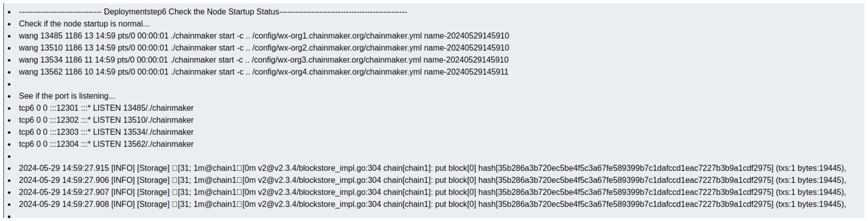Viewport: 868px width, 221px height.
Task: Click the 'Check if the node startup is normal...' line
Action: [84, 24]
